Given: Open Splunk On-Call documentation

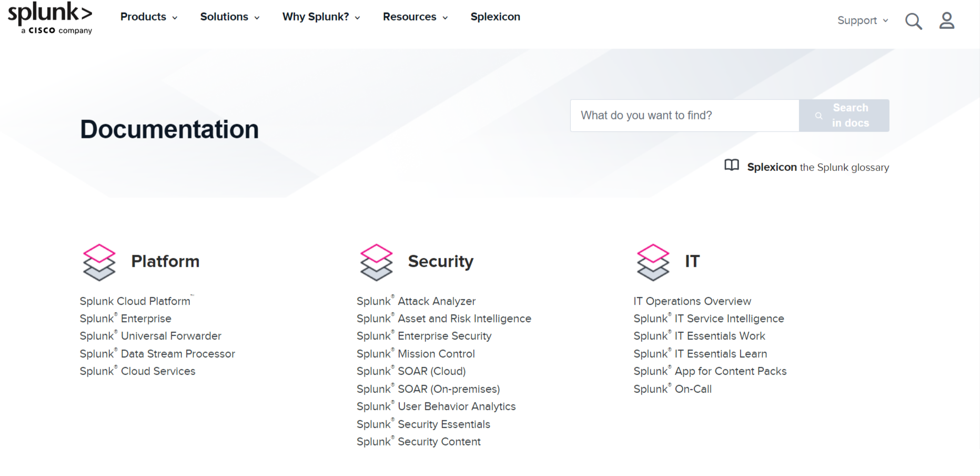Looking at the screenshot, I should click(672, 389).
